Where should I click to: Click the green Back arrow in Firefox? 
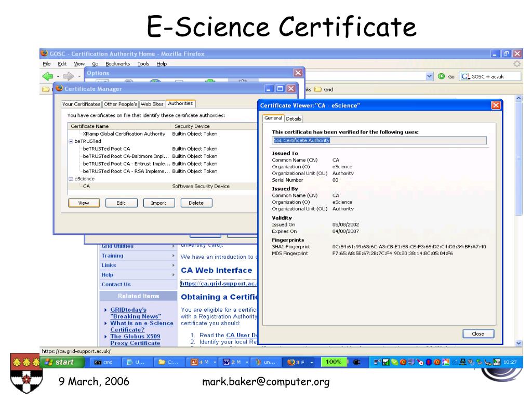point(47,76)
